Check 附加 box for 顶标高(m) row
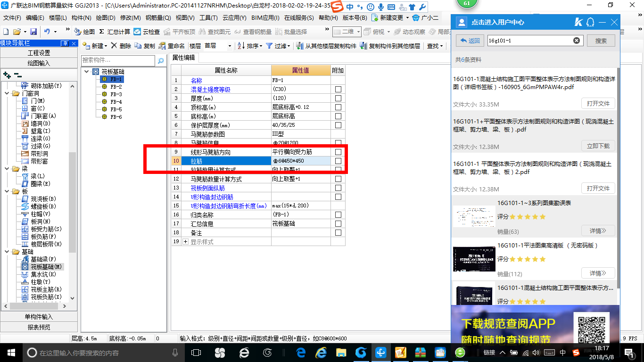Image resolution: width=644 pixels, height=362 pixels. point(338,107)
